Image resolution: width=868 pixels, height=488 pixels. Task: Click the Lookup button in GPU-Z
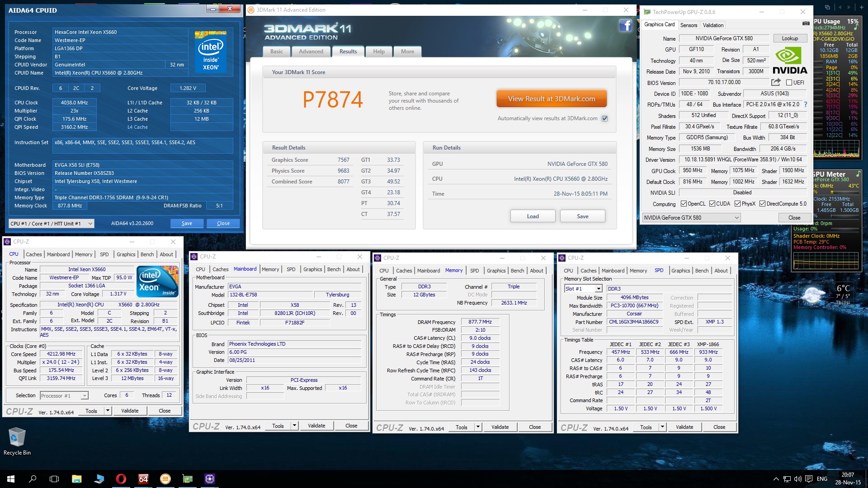pyautogui.click(x=790, y=38)
